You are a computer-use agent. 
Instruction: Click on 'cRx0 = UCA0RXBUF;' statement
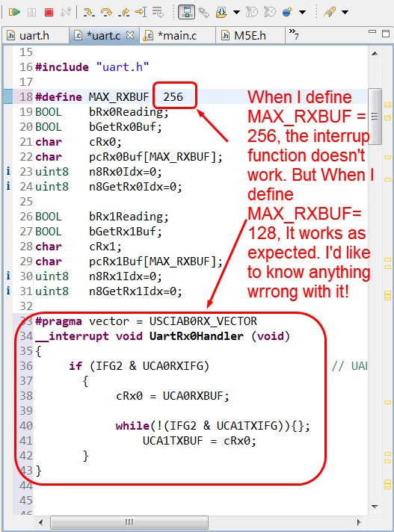coord(173,396)
